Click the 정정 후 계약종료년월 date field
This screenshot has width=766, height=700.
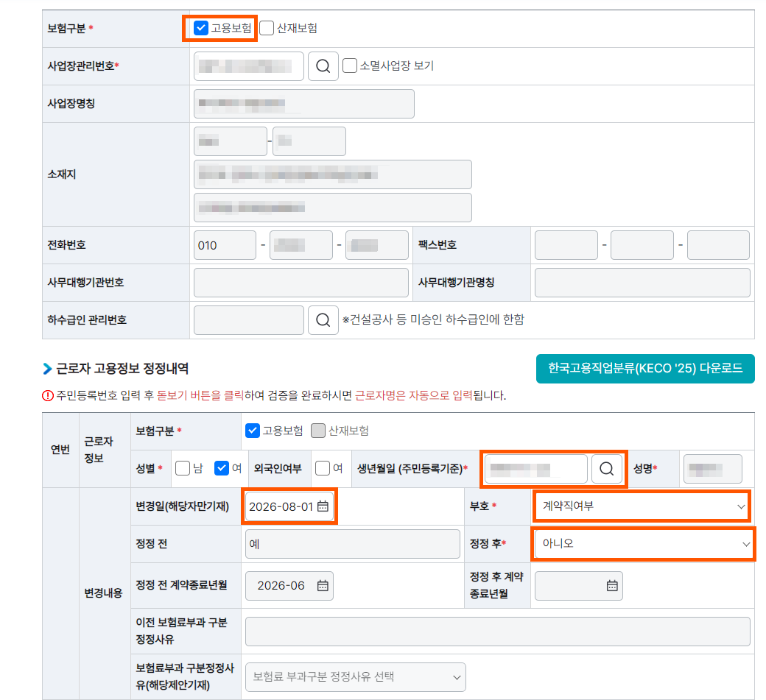pyautogui.click(x=579, y=585)
